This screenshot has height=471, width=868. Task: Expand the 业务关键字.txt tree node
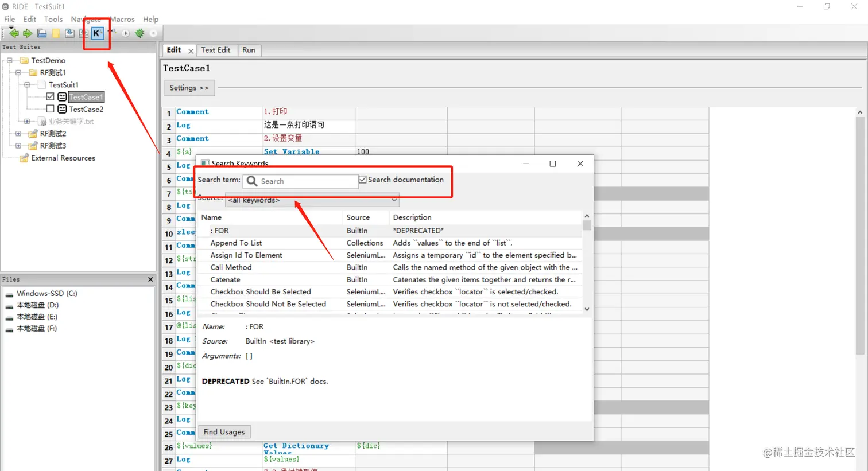click(27, 121)
